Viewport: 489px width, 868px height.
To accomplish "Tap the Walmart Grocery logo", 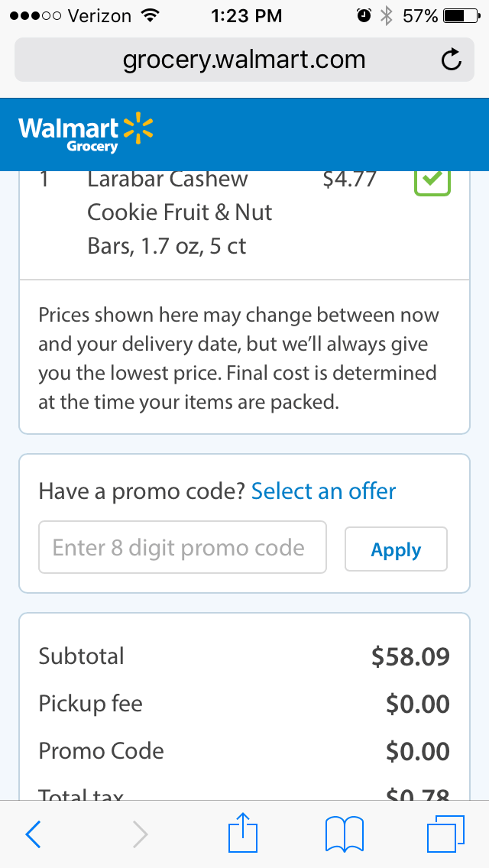I will 86,134.
